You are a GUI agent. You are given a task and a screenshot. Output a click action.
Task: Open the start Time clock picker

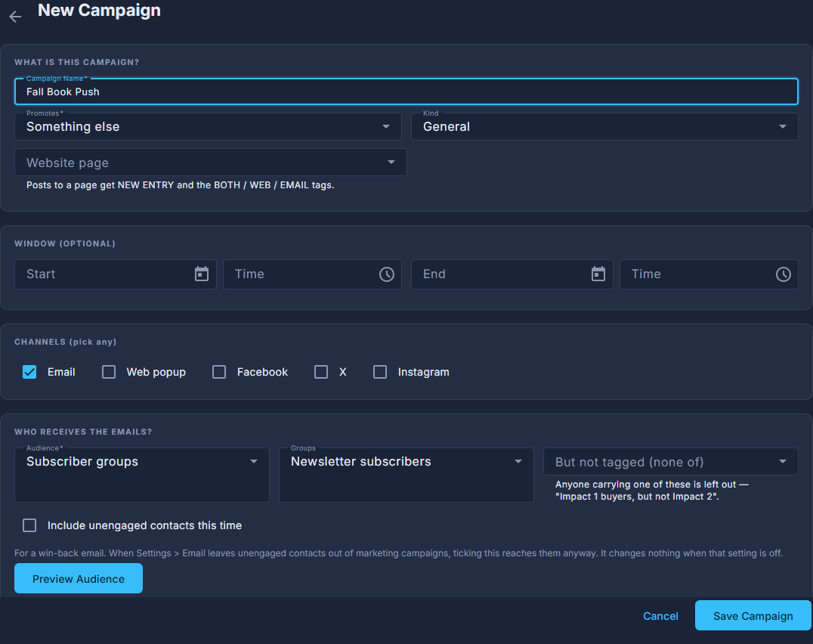[387, 274]
